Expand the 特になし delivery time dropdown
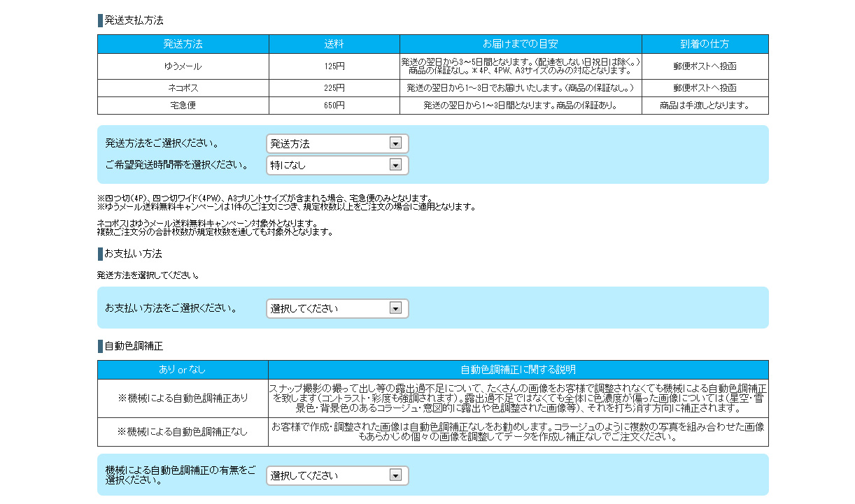The image size is (855, 504). (x=337, y=166)
